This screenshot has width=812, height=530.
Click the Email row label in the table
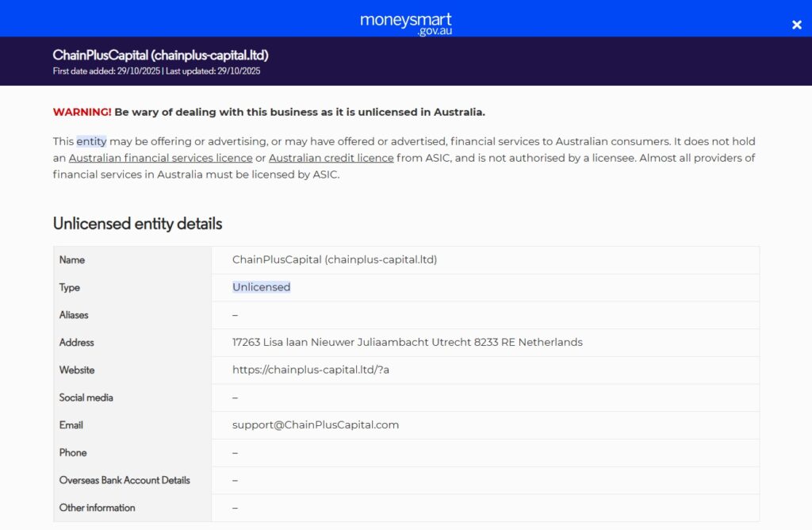(x=71, y=425)
